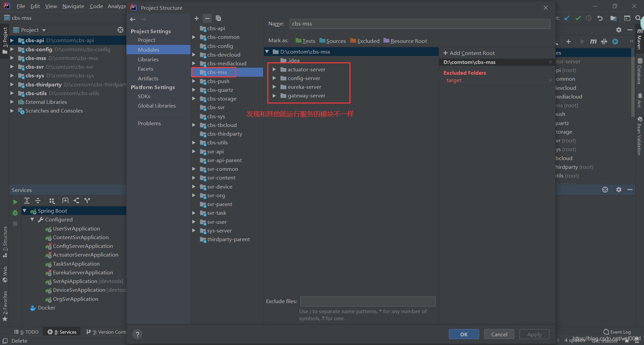644x345 pixels.
Task: Toggle Maven skip tests mode icon
Action: coord(604,41)
